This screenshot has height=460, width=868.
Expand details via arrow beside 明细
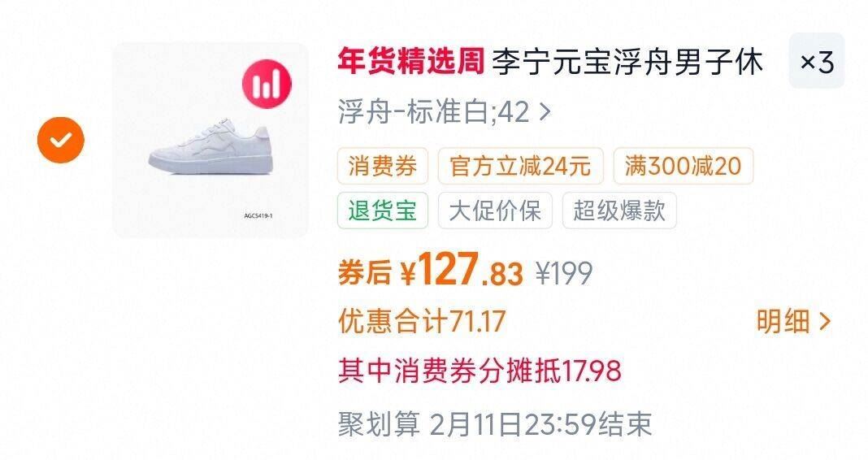pos(824,321)
